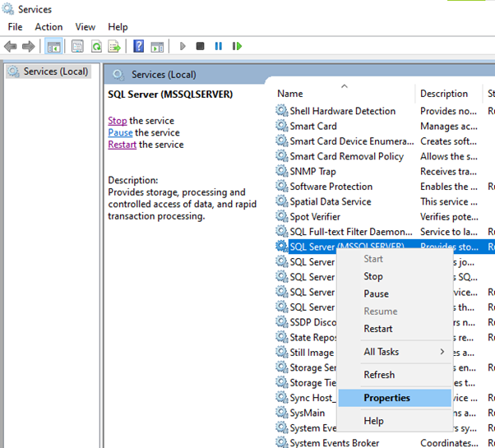The height and width of the screenshot is (448, 495).
Task: Click gear icon beside System Events Broker
Action: click(281, 442)
